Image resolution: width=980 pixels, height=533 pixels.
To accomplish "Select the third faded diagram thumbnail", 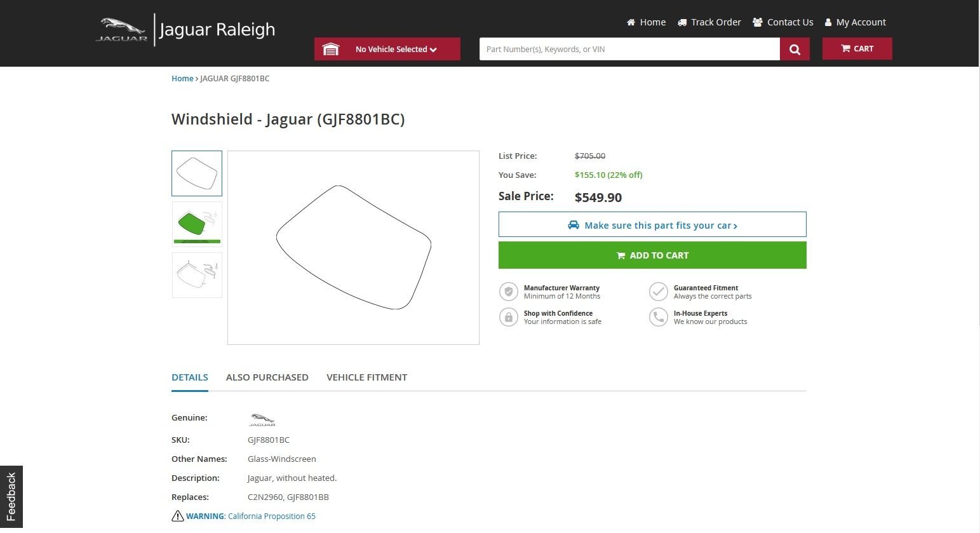I will [x=197, y=275].
